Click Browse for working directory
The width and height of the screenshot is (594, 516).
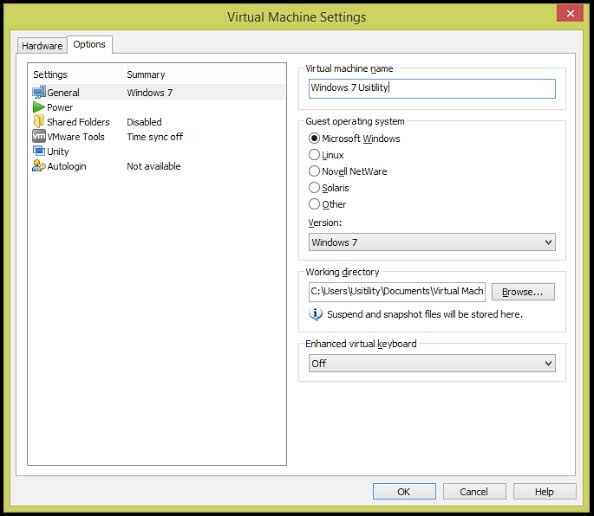click(523, 292)
